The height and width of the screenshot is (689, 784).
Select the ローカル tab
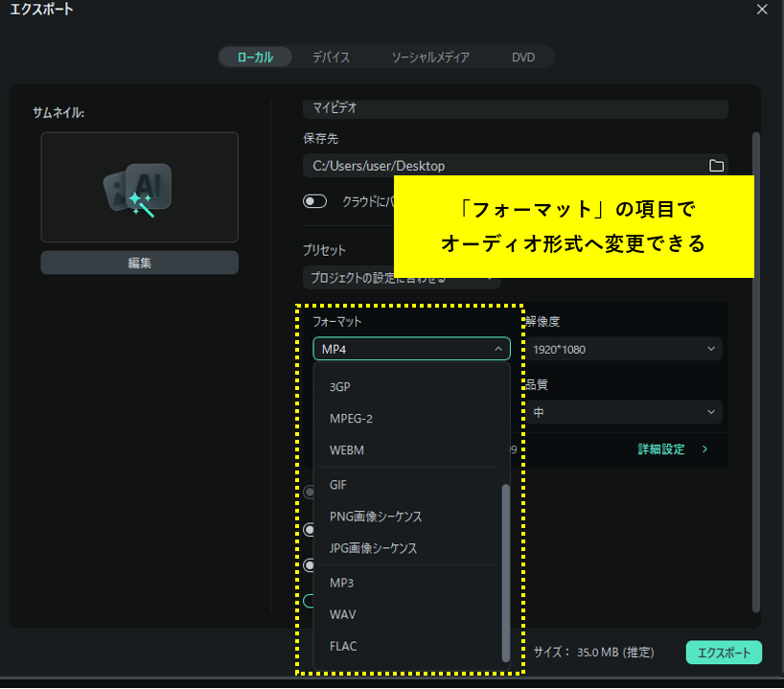tap(255, 57)
